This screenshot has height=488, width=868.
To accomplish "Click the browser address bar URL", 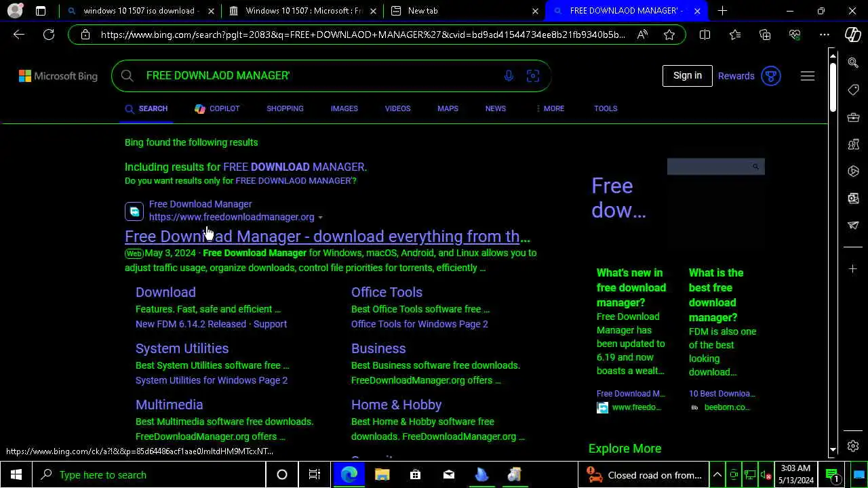I will coord(363,35).
